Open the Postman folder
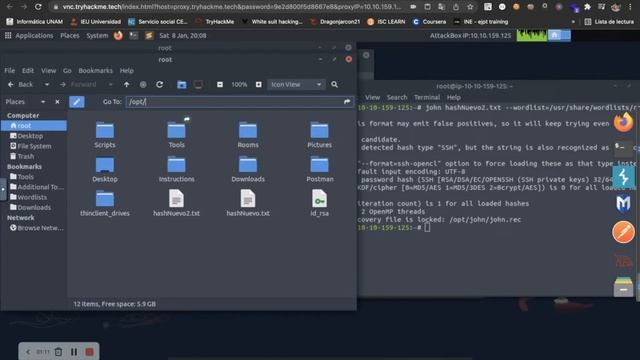Screen dimensions: 640x360 coord(320,169)
